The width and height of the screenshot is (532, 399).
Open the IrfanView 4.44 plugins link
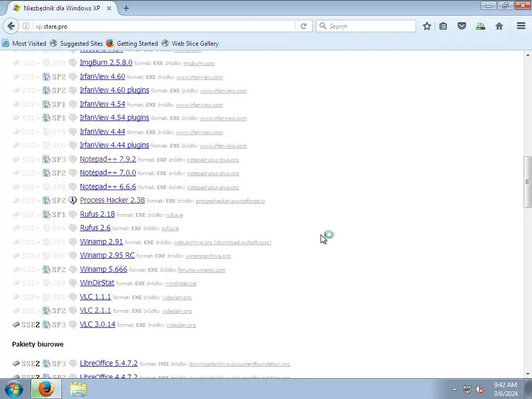pyautogui.click(x=114, y=145)
